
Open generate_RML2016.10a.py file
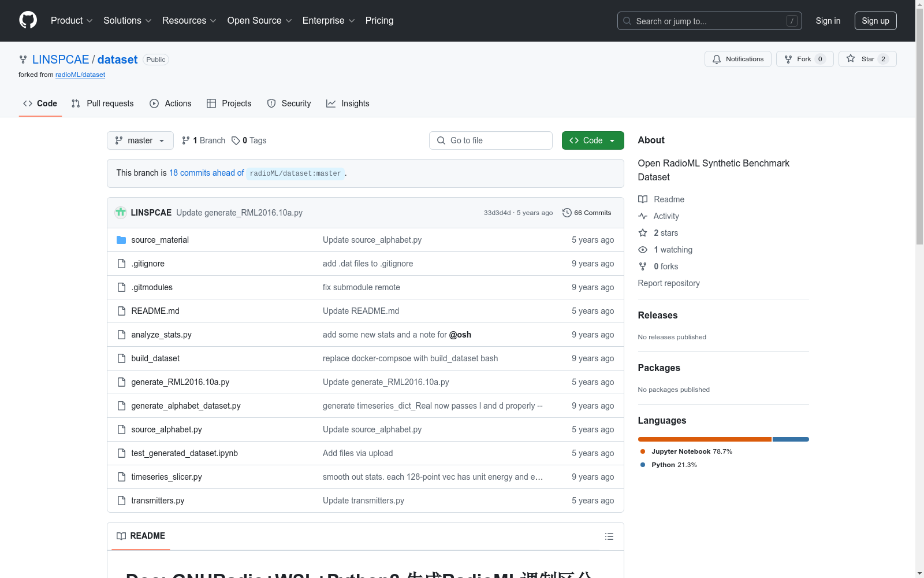click(x=180, y=382)
